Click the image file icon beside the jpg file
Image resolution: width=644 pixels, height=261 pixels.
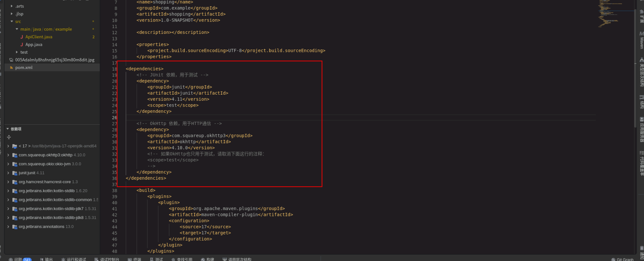(11, 60)
